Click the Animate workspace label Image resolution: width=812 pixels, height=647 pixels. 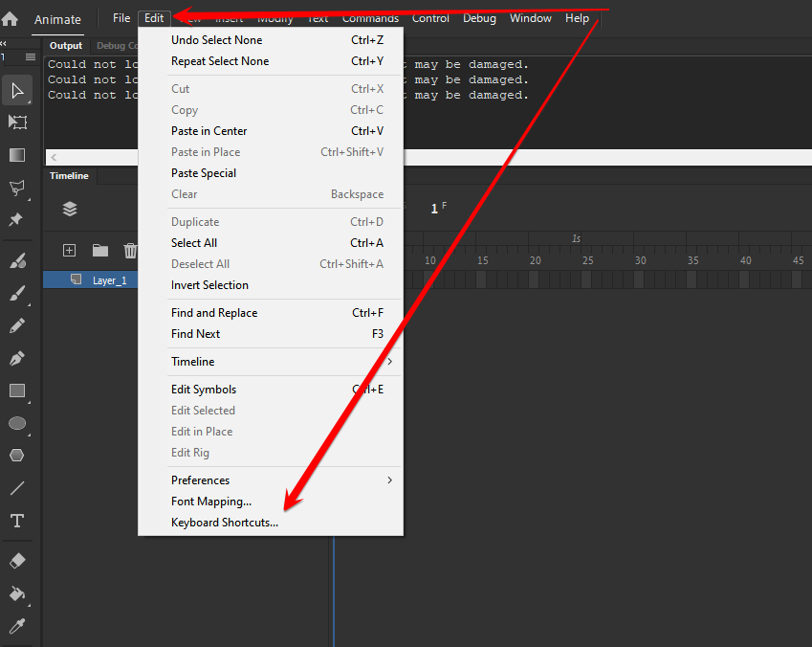(57, 20)
